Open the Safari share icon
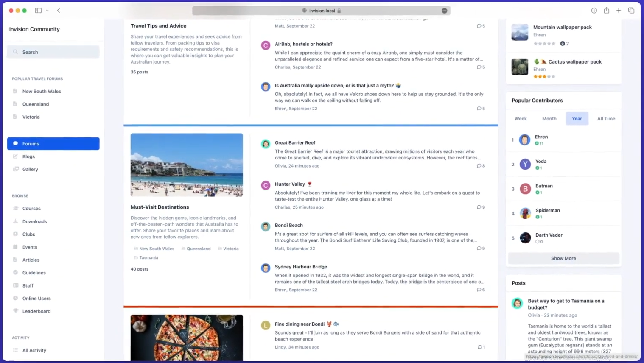 tap(606, 11)
